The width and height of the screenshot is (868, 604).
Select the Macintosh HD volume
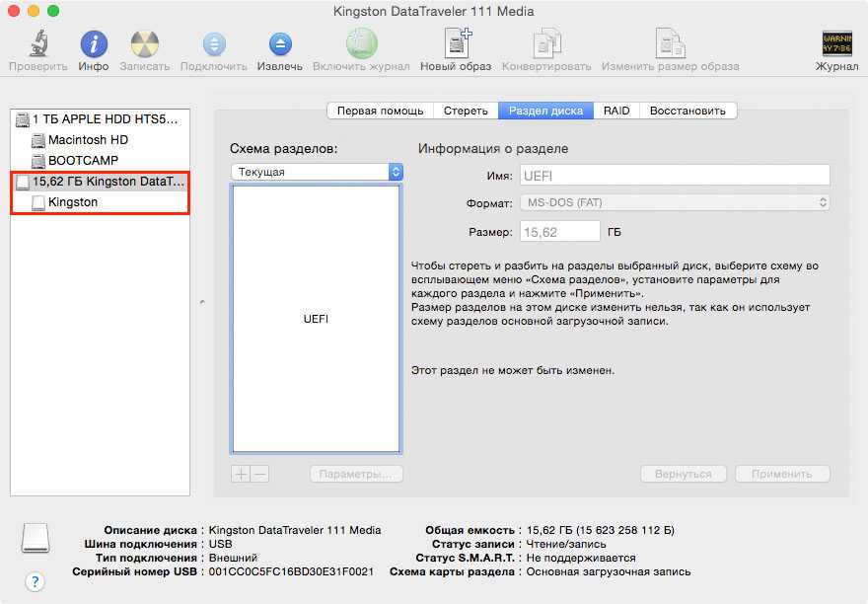[x=100, y=139]
